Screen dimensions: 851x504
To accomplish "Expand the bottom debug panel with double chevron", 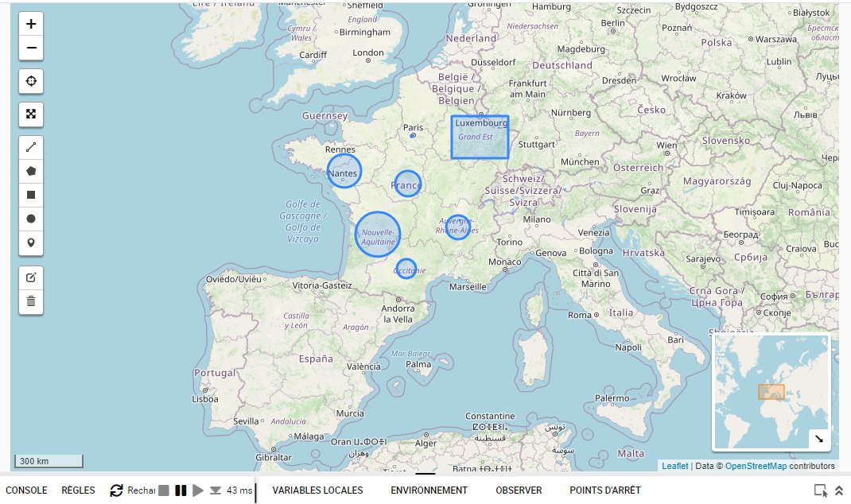I will pyautogui.click(x=839, y=490).
